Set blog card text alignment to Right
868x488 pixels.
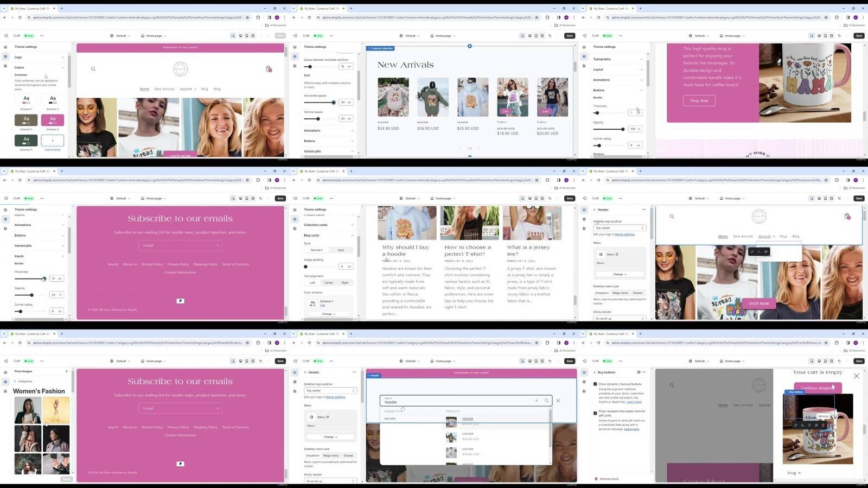point(345,283)
